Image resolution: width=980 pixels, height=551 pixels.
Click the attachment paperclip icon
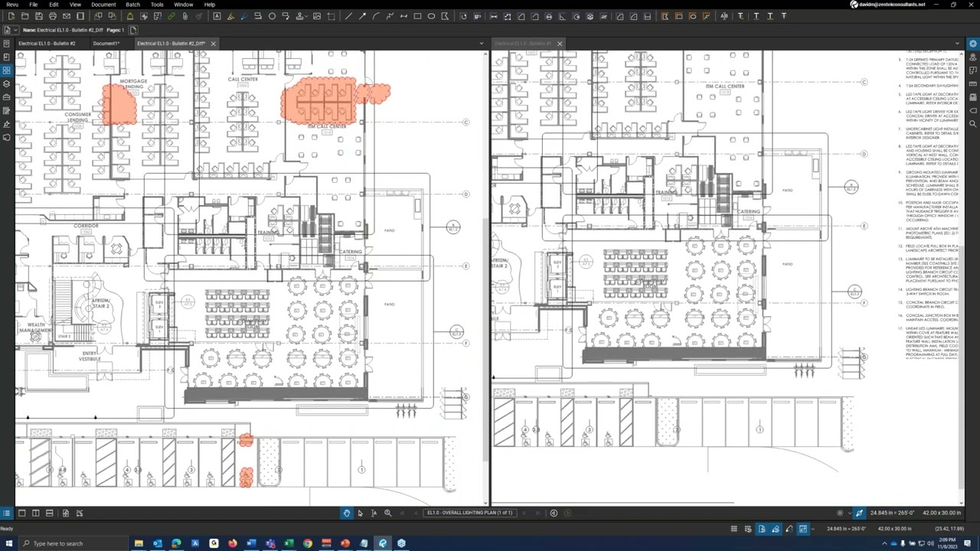[185, 16]
